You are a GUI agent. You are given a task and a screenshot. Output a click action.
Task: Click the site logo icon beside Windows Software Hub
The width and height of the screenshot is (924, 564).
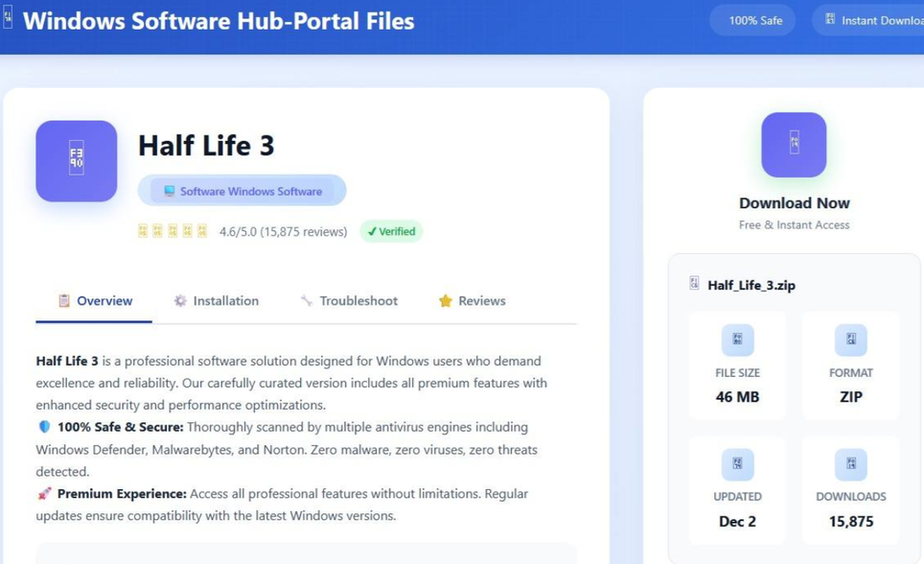tap(8, 17)
